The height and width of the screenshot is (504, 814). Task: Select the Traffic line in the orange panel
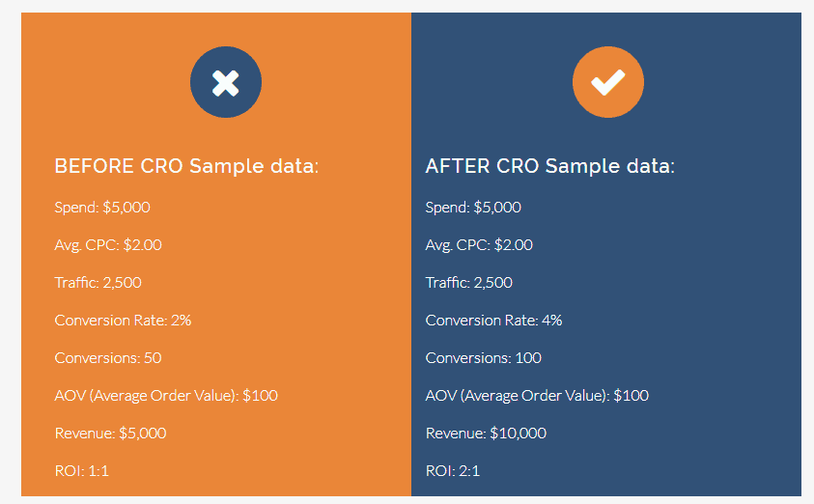tap(100, 283)
